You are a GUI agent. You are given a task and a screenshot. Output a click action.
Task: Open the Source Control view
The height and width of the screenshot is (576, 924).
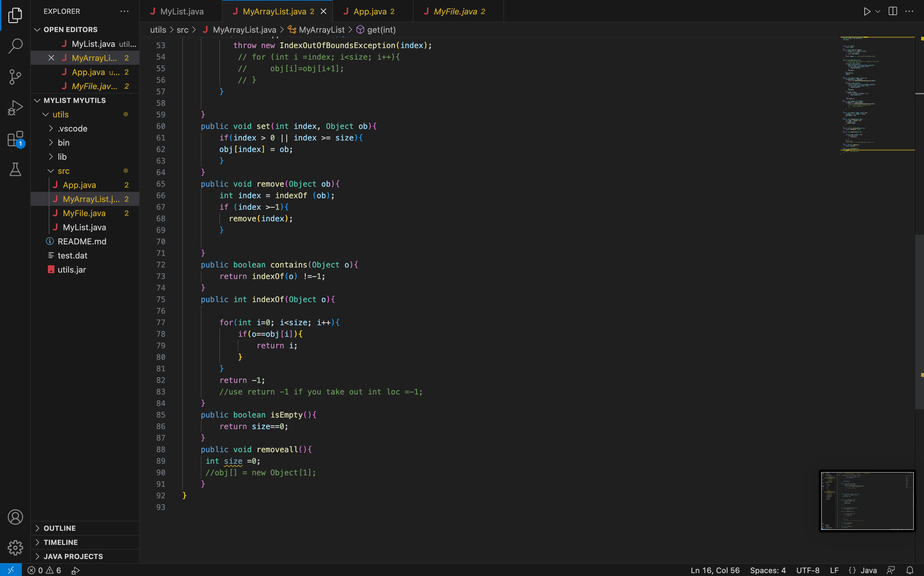click(x=15, y=77)
